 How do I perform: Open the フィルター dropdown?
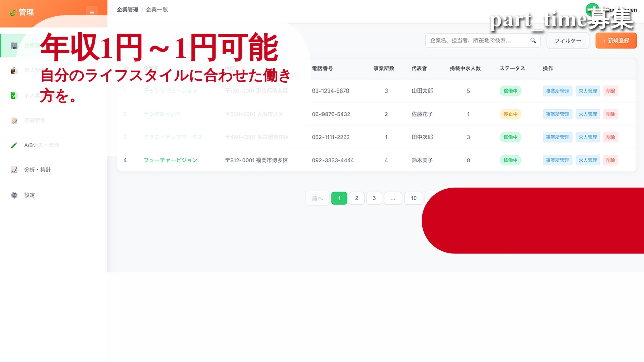point(568,41)
